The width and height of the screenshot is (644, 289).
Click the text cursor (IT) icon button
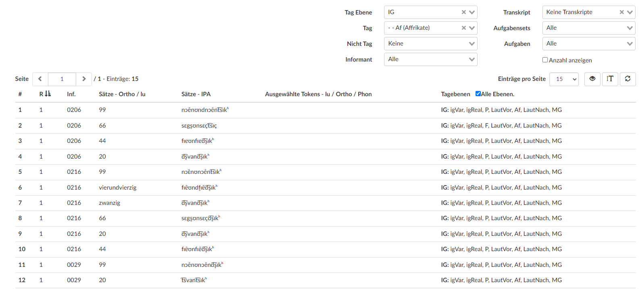tap(610, 79)
